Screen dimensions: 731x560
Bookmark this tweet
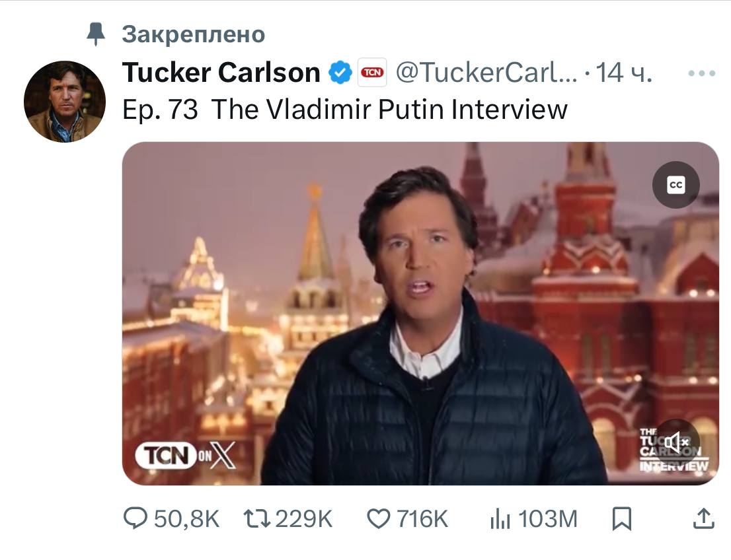click(621, 518)
